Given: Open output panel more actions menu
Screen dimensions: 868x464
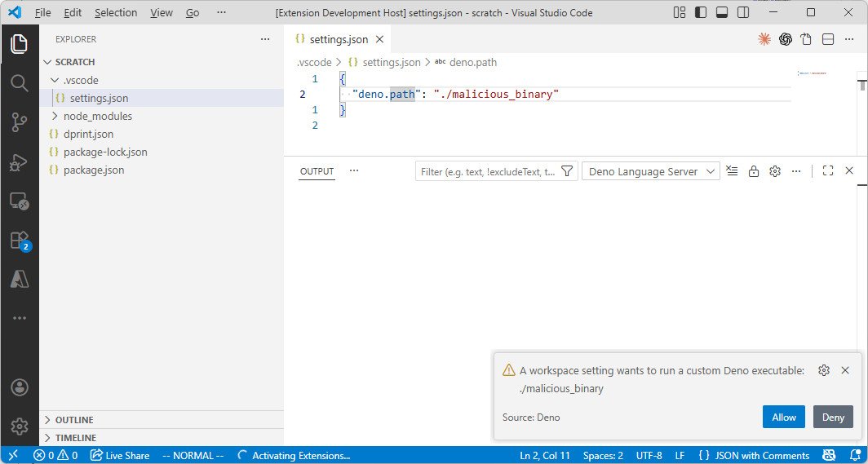Looking at the screenshot, I should pos(796,171).
